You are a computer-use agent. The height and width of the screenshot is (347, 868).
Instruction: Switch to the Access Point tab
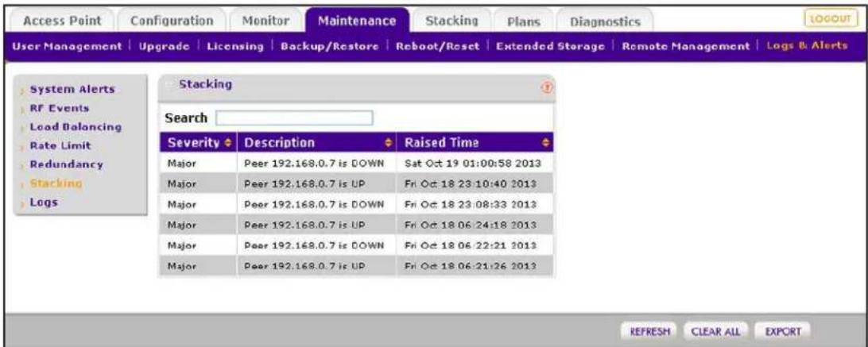click(61, 21)
